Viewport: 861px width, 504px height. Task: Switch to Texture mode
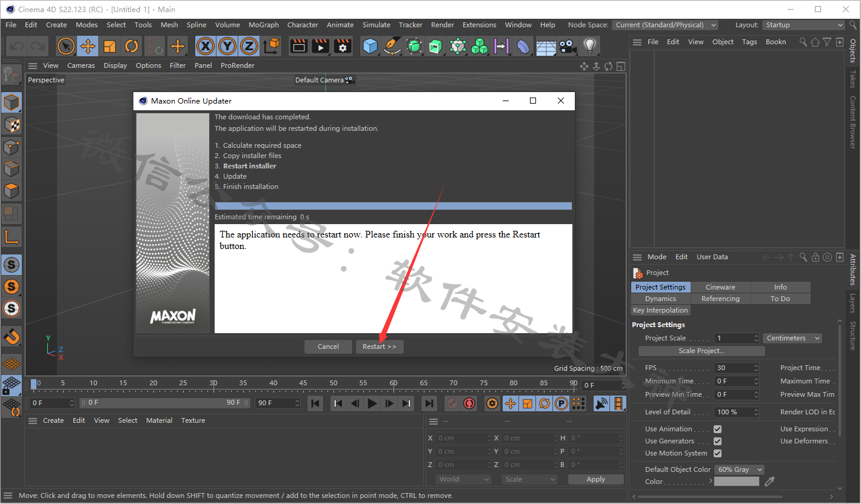pyautogui.click(x=12, y=125)
